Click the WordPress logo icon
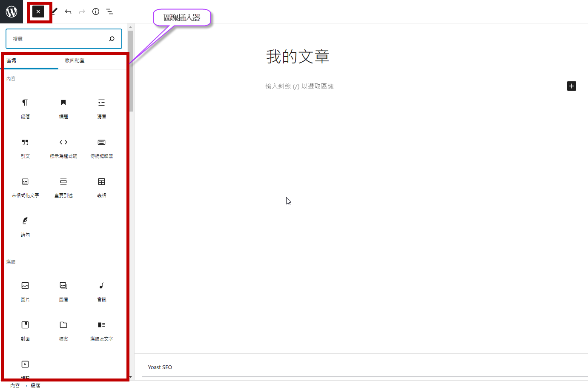 [11, 11]
